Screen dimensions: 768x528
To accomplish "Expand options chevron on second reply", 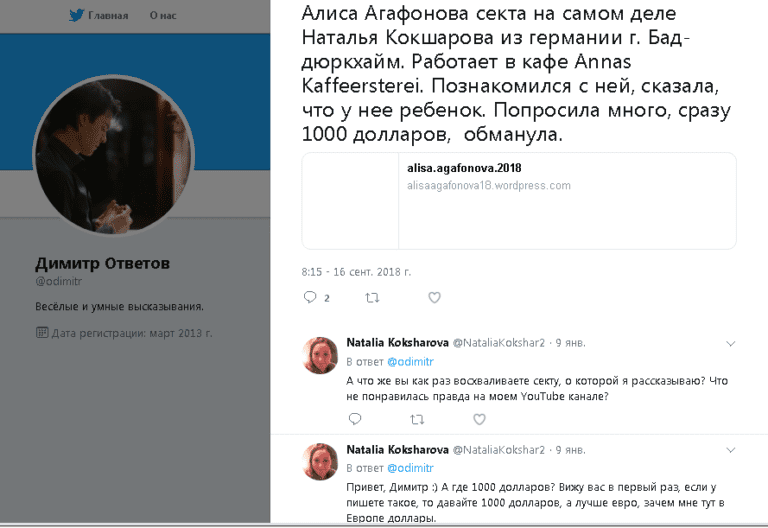I will click(730, 450).
